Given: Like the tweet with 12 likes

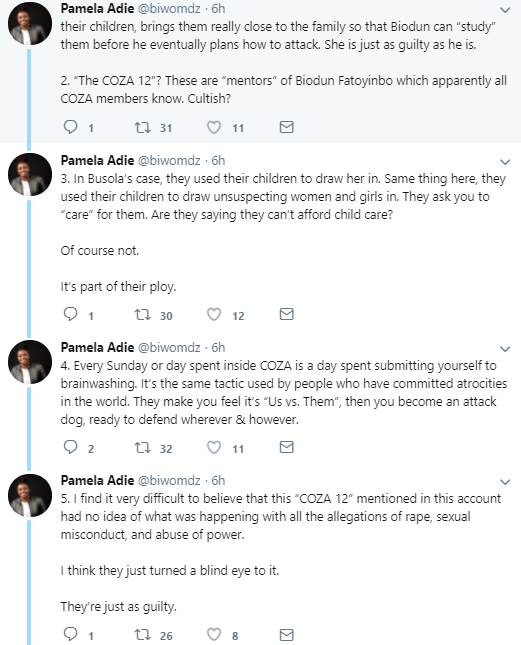Looking at the screenshot, I should point(214,314).
